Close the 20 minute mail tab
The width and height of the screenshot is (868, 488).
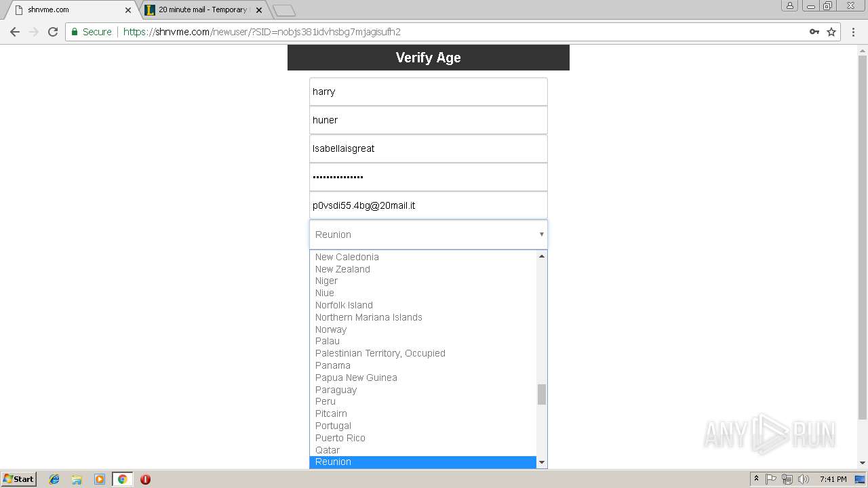click(259, 10)
